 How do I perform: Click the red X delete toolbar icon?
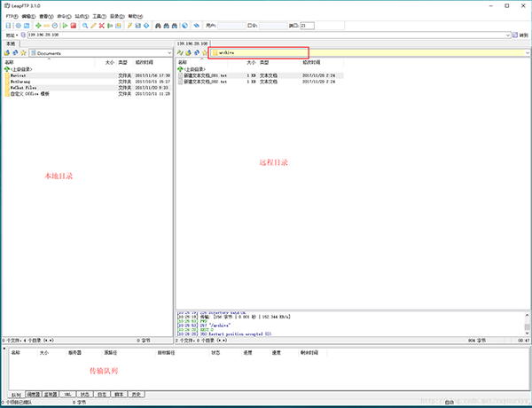click(x=101, y=26)
